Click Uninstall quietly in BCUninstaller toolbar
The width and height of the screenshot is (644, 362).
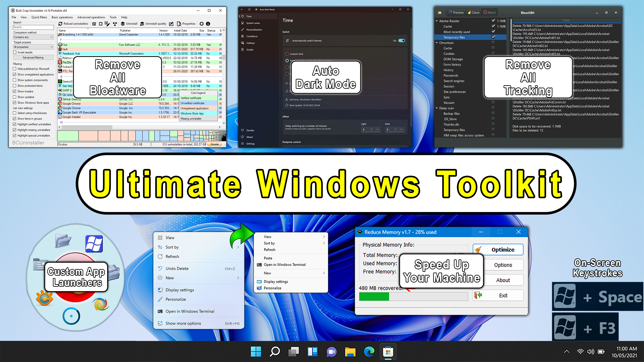pos(153,24)
